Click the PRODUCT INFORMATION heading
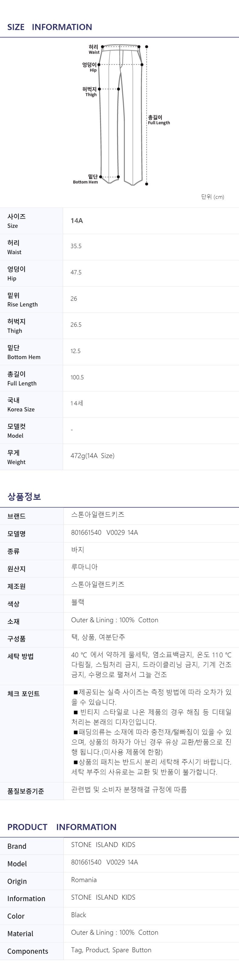The image size is (239, 980). click(62, 827)
